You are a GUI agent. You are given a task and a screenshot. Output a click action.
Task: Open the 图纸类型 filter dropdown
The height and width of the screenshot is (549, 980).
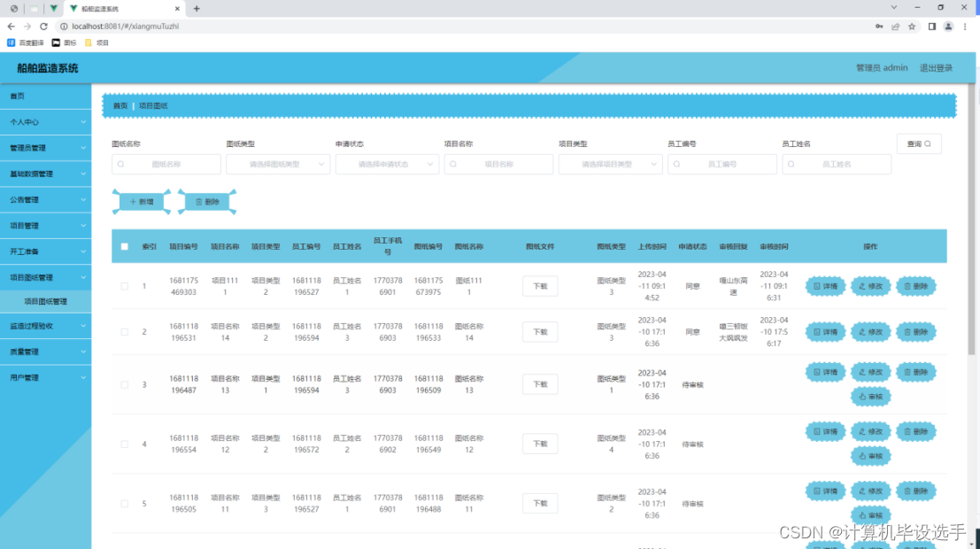tap(278, 164)
